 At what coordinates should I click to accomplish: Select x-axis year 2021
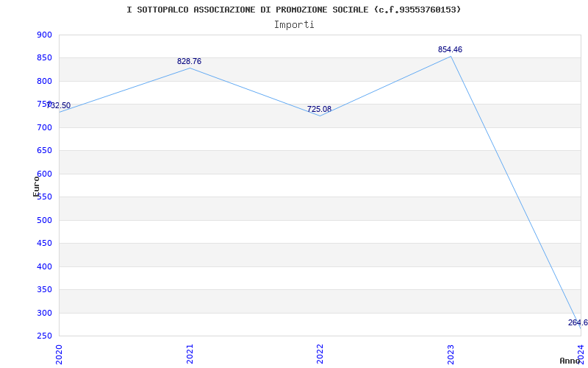click(190, 355)
